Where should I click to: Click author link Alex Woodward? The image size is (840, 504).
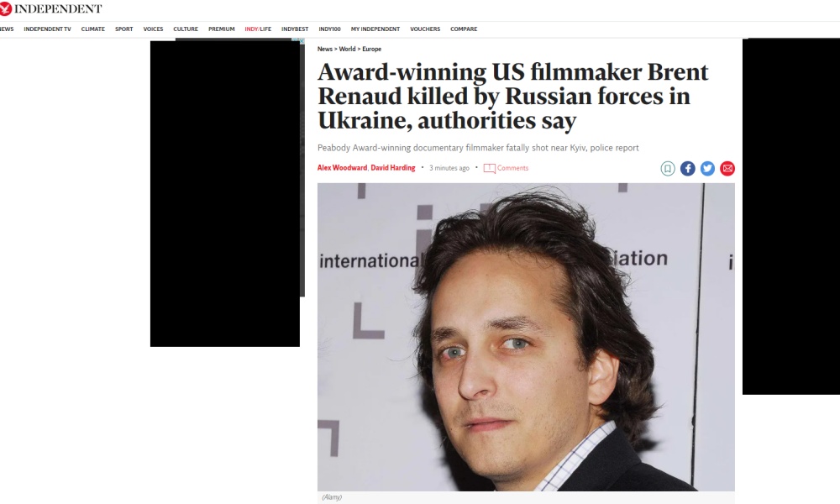tap(342, 168)
